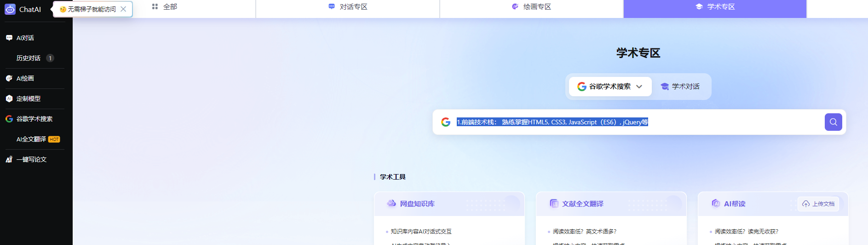Click the graduation cap on 学术专区 tab
The height and width of the screenshot is (245, 868).
click(699, 7)
